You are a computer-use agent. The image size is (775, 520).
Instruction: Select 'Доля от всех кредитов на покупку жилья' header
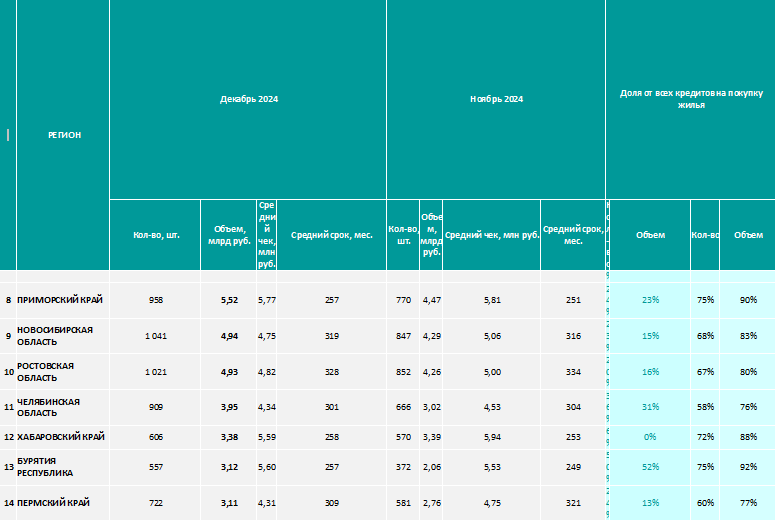pos(690,99)
